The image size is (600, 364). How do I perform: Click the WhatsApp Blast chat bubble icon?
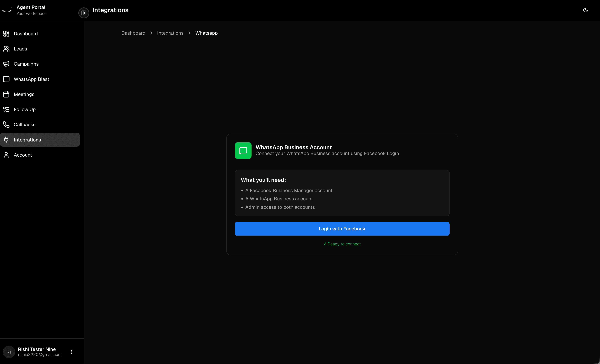(6, 79)
